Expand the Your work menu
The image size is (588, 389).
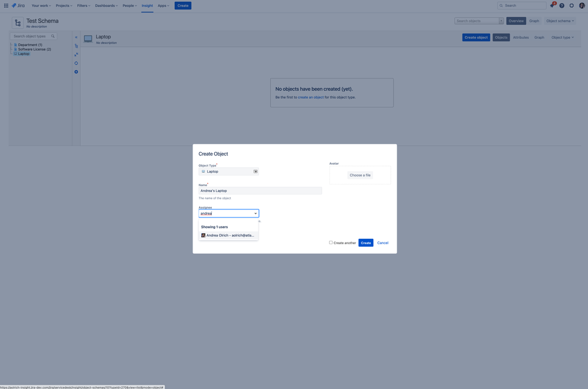(41, 6)
